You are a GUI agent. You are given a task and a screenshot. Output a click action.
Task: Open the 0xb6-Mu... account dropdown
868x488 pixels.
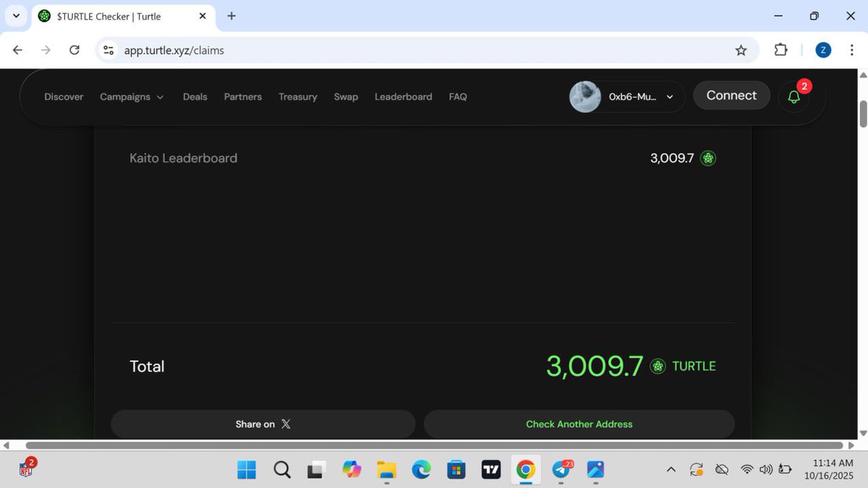pos(642,96)
